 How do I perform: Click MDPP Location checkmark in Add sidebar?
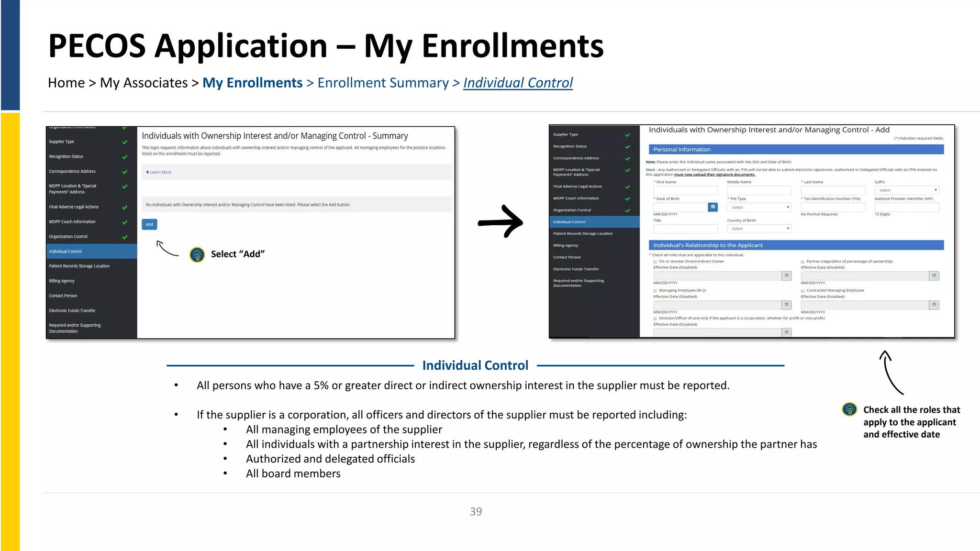627,170
